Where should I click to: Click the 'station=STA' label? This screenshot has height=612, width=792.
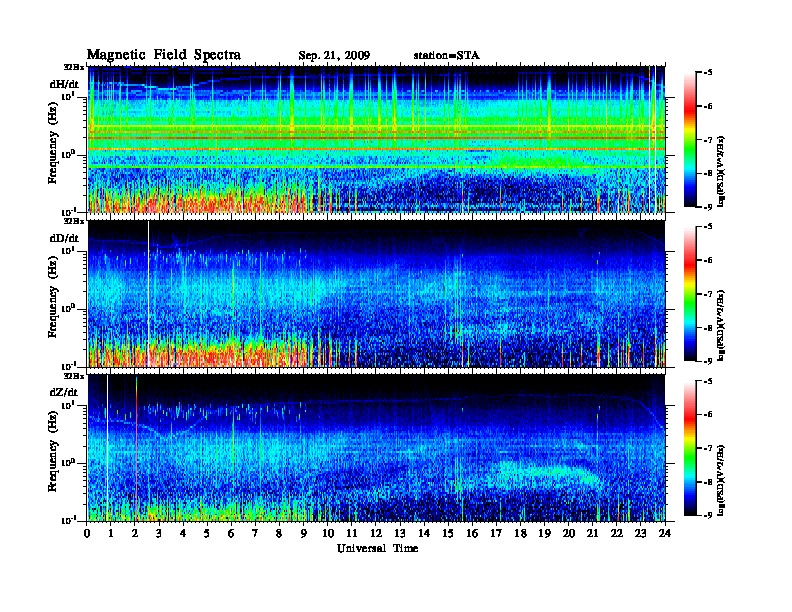pyautogui.click(x=447, y=56)
